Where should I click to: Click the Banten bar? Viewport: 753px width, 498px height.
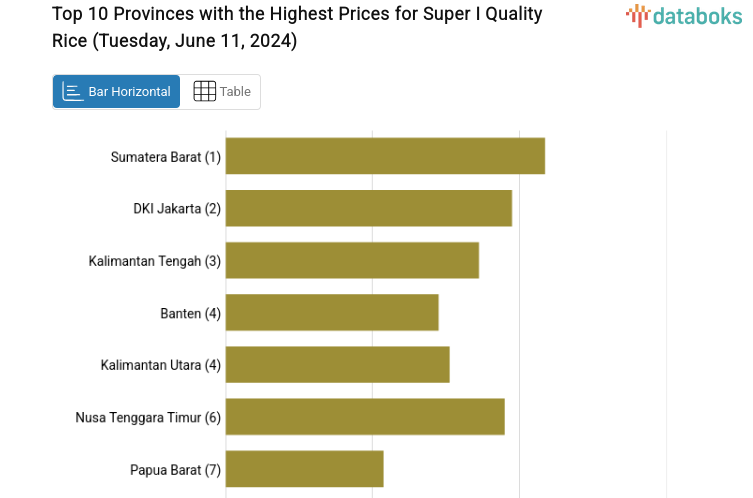[x=332, y=312]
